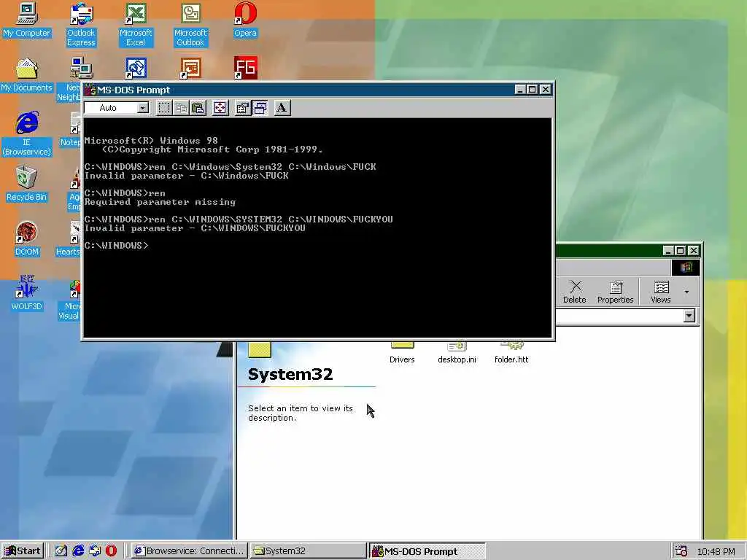Click the Paste button in MS-DOS toolbar
This screenshot has height=560, width=747.
coord(198,108)
